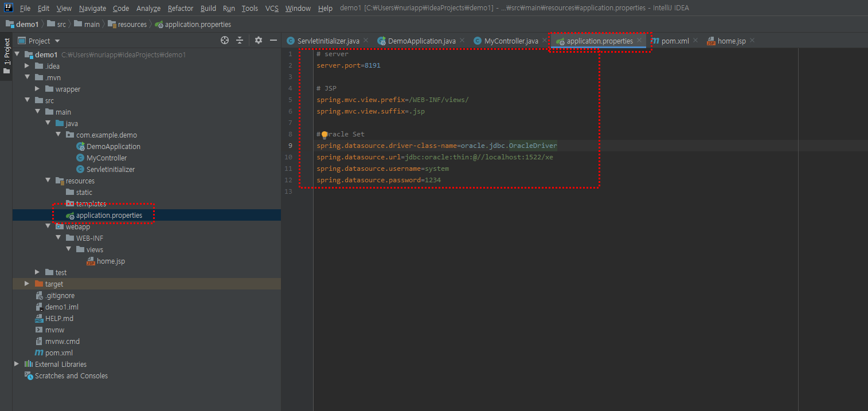Collapse the .mvn folder
Viewport: 868px width, 411px height.
pyautogui.click(x=27, y=77)
